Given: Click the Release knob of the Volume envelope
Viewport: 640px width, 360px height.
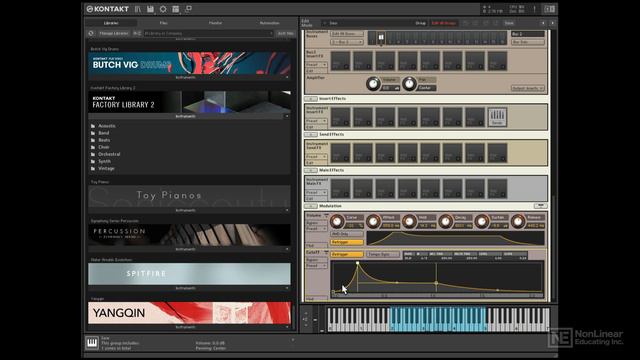Looking at the screenshot, I should point(518,221).
